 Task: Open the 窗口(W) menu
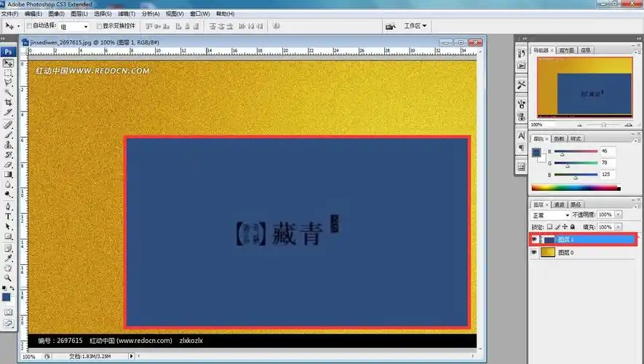click(199, 14)
